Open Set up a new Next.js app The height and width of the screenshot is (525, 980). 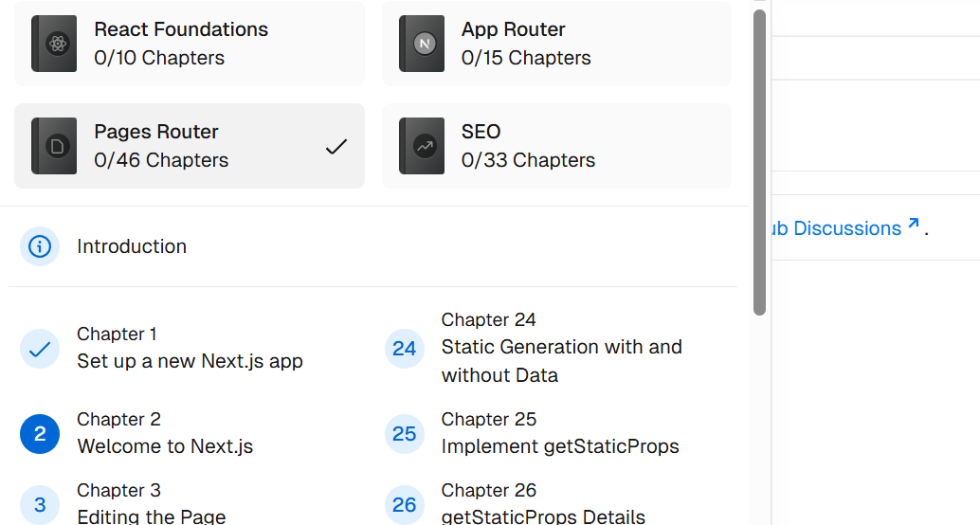tap(190, 361)
